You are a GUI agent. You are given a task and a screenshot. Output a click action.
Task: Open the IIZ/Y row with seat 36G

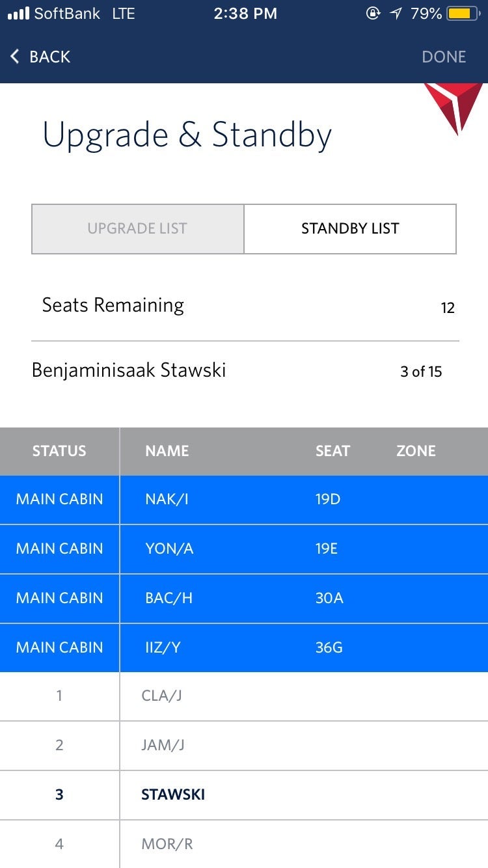[244, 648]
